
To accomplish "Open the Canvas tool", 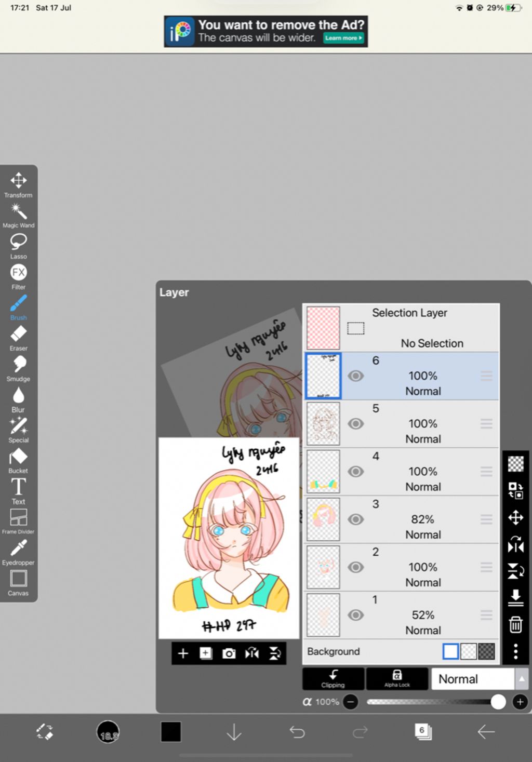I will click(18, 583).
